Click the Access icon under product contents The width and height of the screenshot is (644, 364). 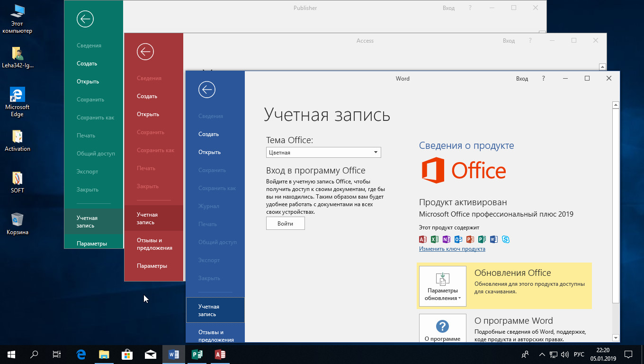(x=423, y=239)
